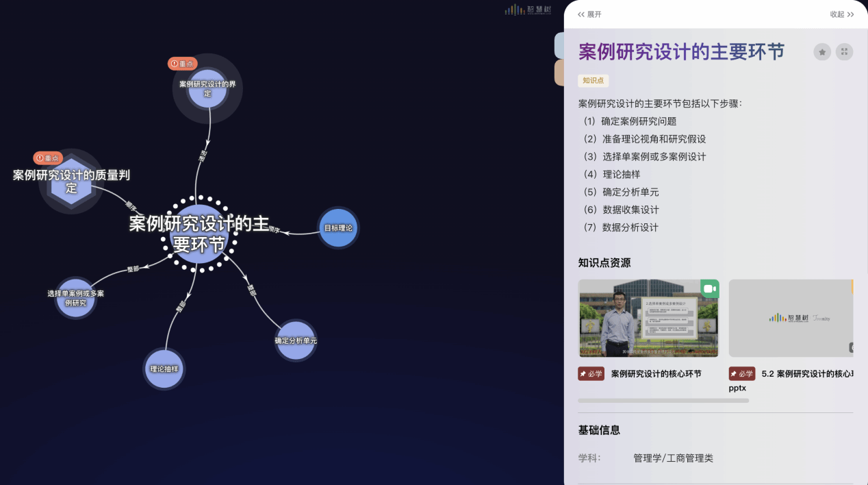This screenshot has width=868, height=485.
Task: Click the 选择单案例或多案例研究 node
Action: click(75, 298)
